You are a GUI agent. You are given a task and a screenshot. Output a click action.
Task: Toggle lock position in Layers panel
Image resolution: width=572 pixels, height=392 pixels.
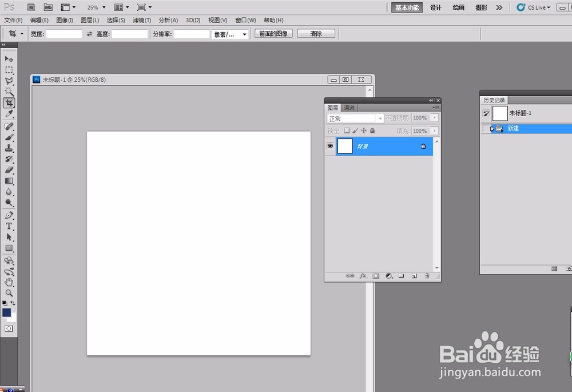coord(364,130)
